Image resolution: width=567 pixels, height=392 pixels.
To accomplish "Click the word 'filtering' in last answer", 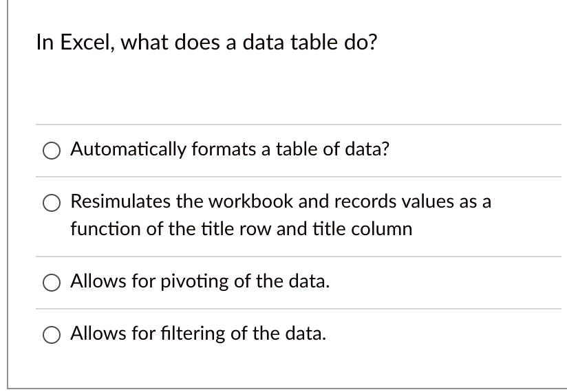I will point(193,334).
